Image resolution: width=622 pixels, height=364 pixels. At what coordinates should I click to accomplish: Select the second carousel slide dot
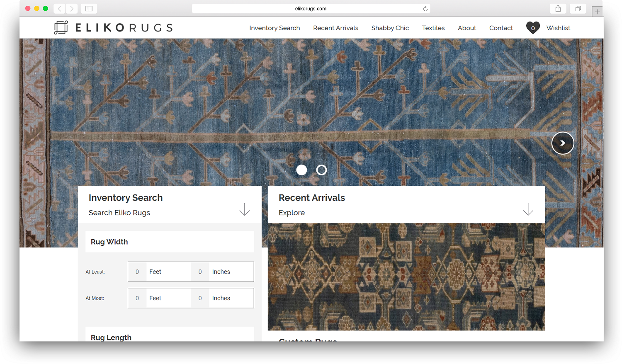321,170
